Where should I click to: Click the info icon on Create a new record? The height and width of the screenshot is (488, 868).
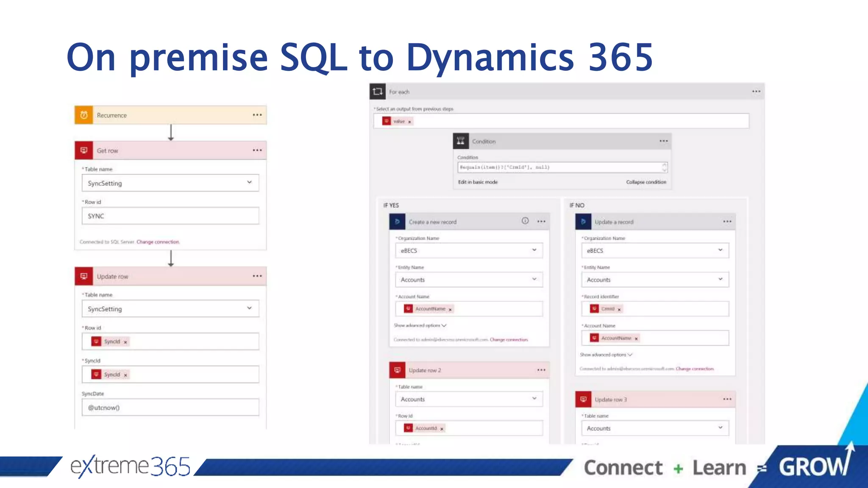pyautogui.click(x=525, y=221)
